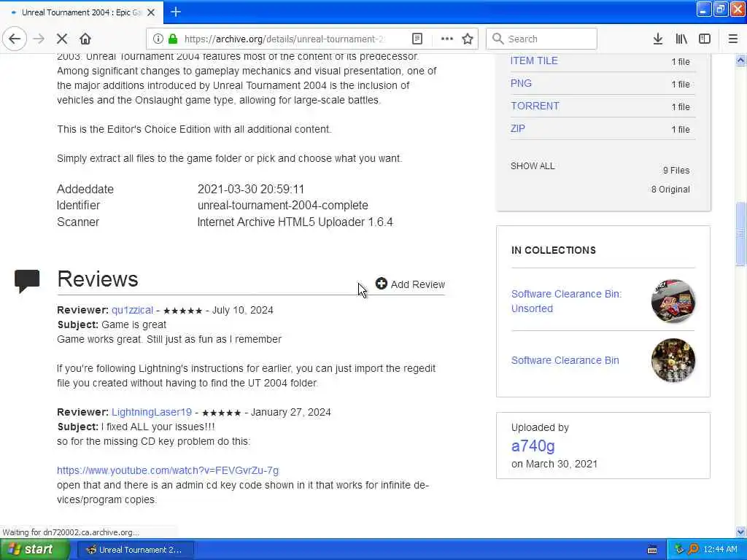Select Unreal Tournament taskbar window button
The image size is (747, 560).
(x=135, y=550)
